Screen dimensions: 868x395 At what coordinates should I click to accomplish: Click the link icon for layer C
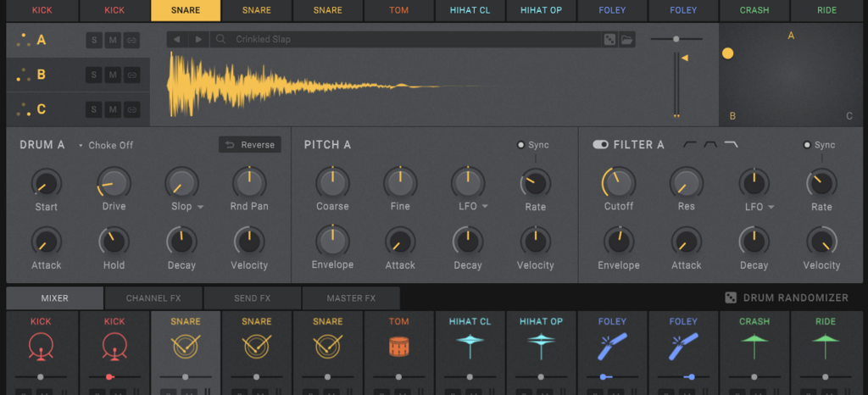pos(131,109)
